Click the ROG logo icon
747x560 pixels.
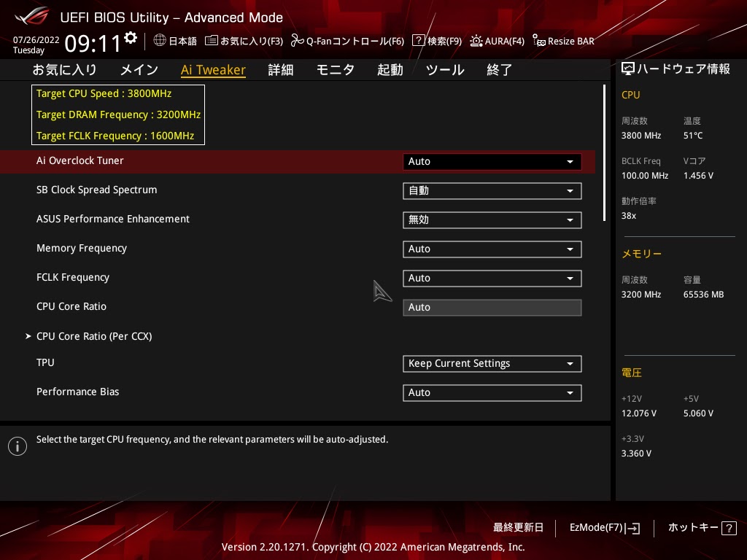[32, 17]
